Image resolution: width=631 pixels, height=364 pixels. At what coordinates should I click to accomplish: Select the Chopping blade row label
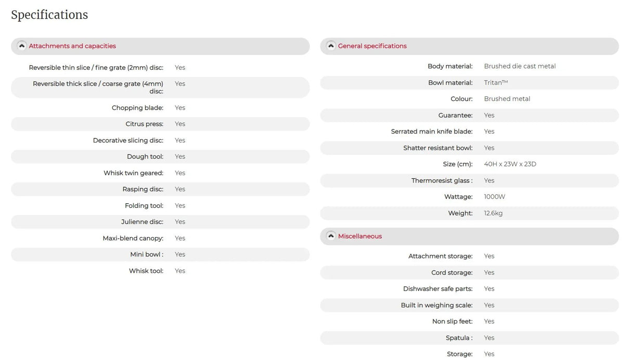(137, 108)
